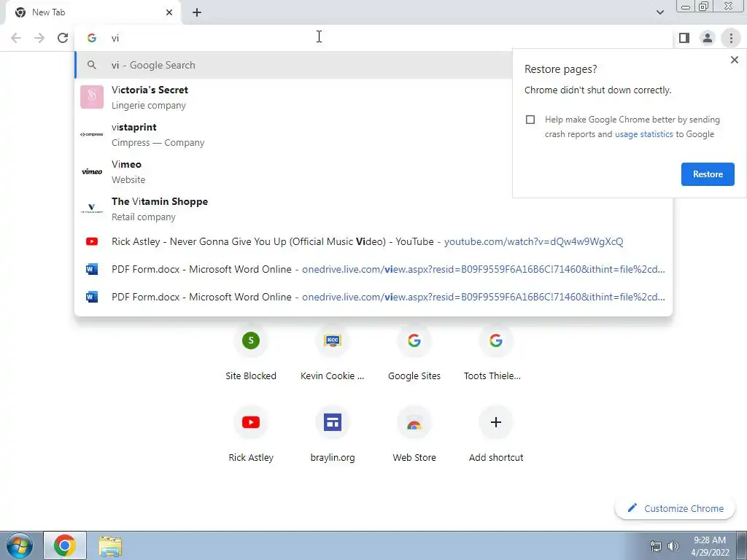Image resolution: width=747 pixels, height=560 pixels.
Task: Open the usage statistics link
Action: point(643,134)
